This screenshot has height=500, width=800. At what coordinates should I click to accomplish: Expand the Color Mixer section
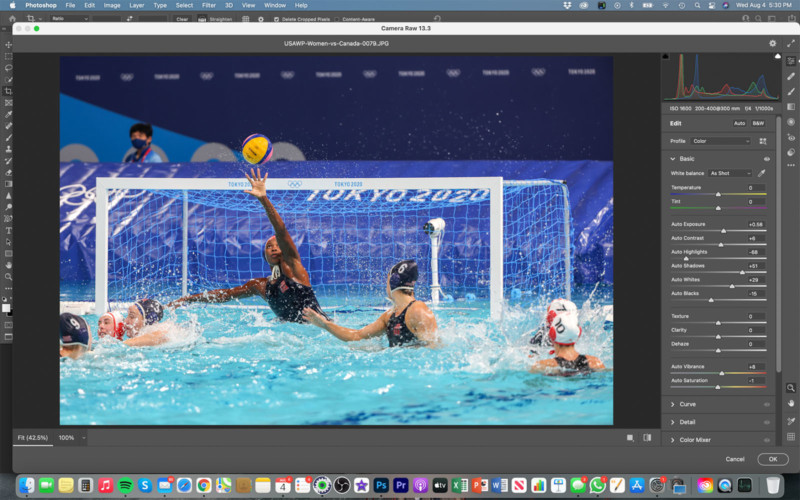(x=672, y=440)
